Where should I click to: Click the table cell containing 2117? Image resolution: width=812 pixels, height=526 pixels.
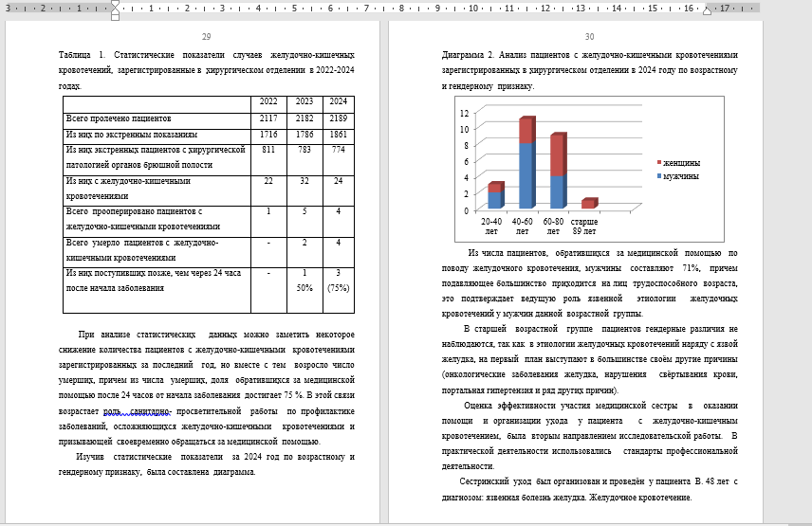tap(268, 118)
